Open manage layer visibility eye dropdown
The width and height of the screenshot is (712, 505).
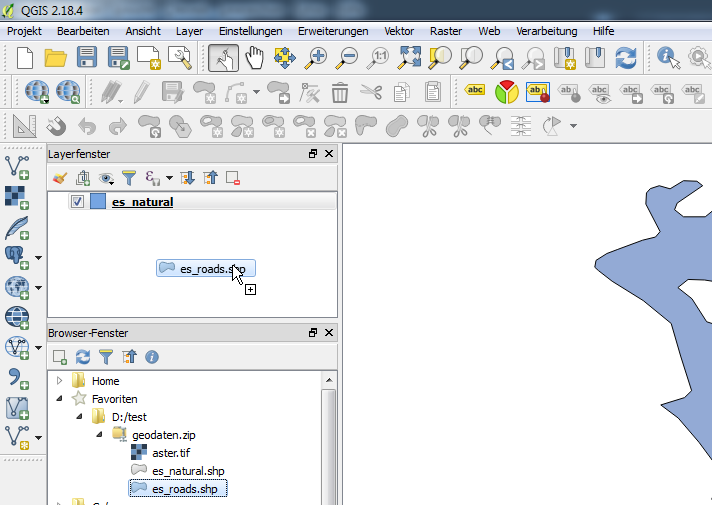pos(107,178)
